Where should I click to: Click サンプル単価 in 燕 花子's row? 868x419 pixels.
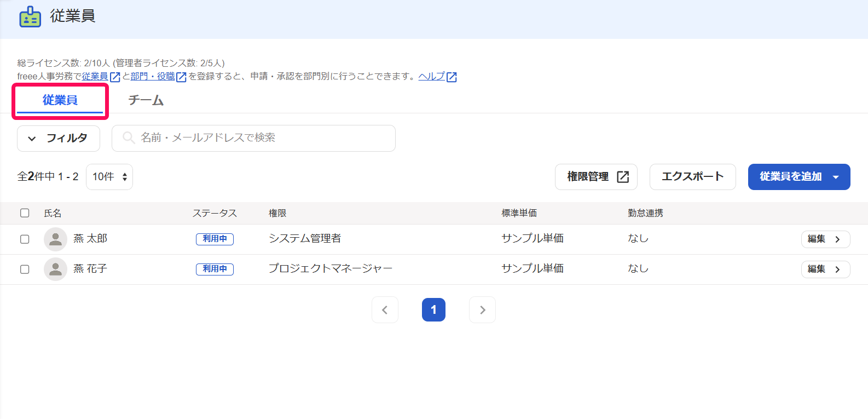[x=533, y=269]
